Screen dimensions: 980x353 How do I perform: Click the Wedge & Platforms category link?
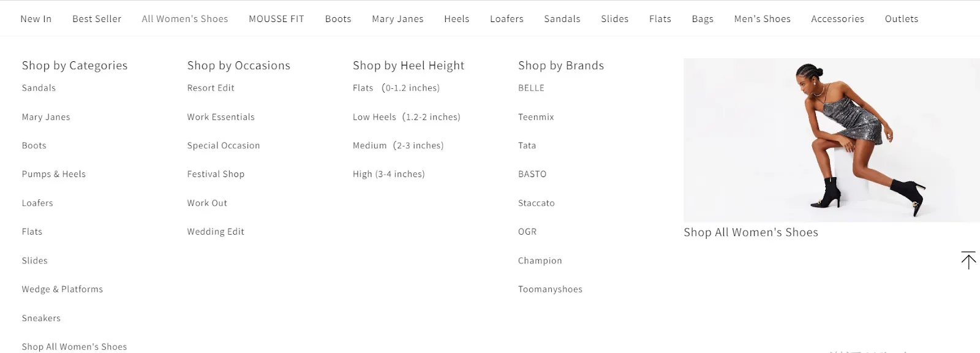(x=62, y=289)
